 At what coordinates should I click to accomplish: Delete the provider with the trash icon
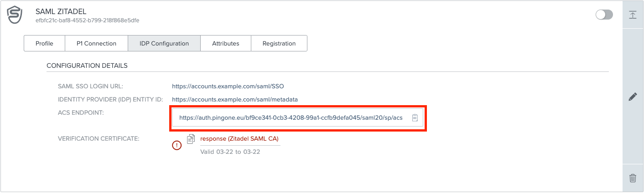tap(633, 178)
